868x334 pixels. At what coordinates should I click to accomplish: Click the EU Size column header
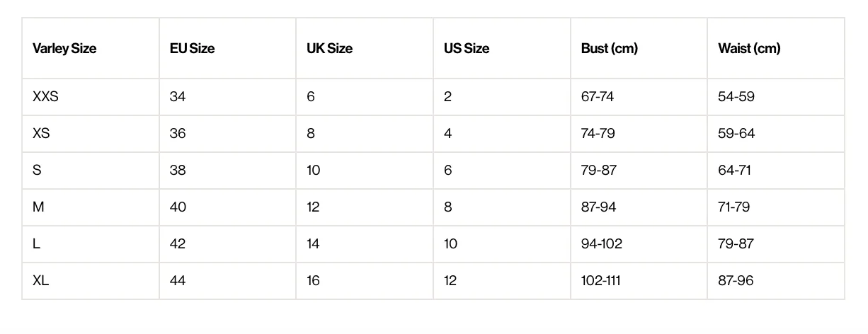point(227,48)
